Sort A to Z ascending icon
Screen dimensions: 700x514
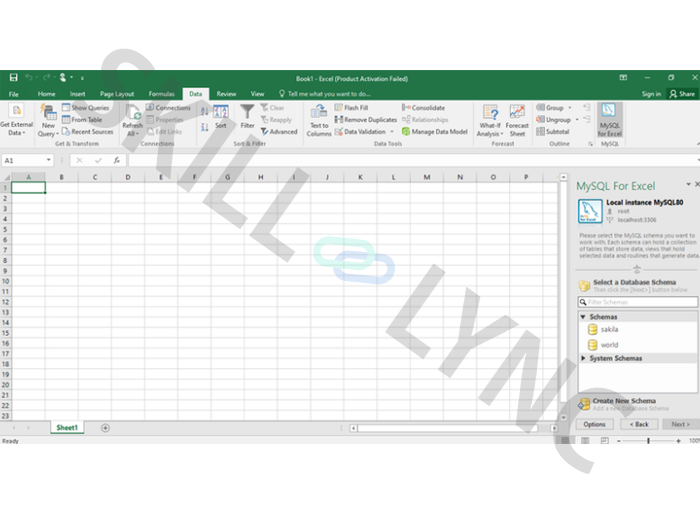point(204,111)
